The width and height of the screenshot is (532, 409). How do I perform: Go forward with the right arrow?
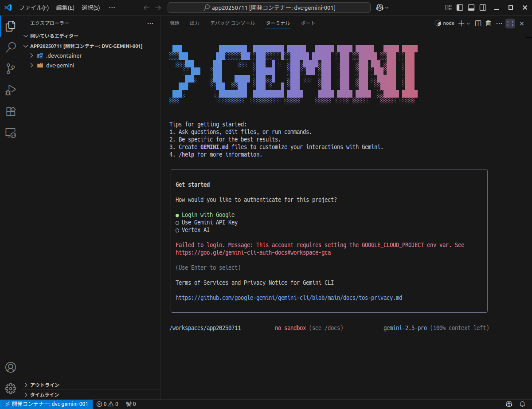158,8
